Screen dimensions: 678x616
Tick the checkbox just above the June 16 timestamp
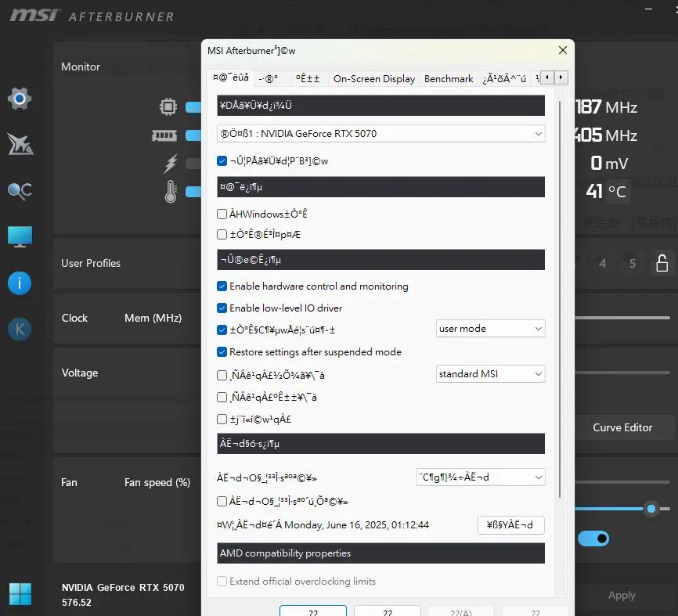click(x=222, y=502)
